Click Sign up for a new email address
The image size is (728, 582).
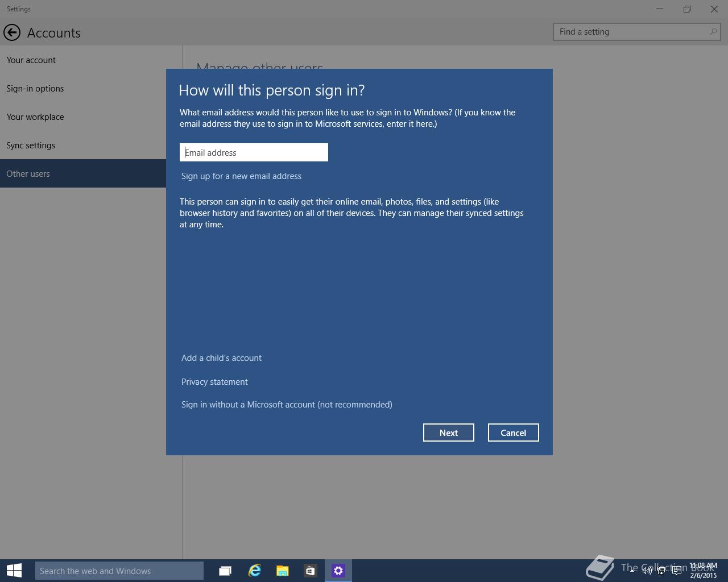[241, 176]
